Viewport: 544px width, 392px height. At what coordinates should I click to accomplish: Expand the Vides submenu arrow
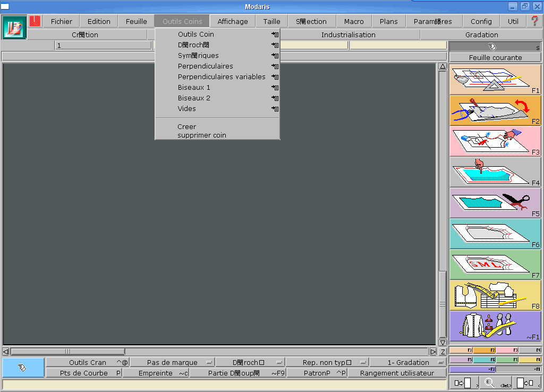pyautogui.click(x=275, y=109)
